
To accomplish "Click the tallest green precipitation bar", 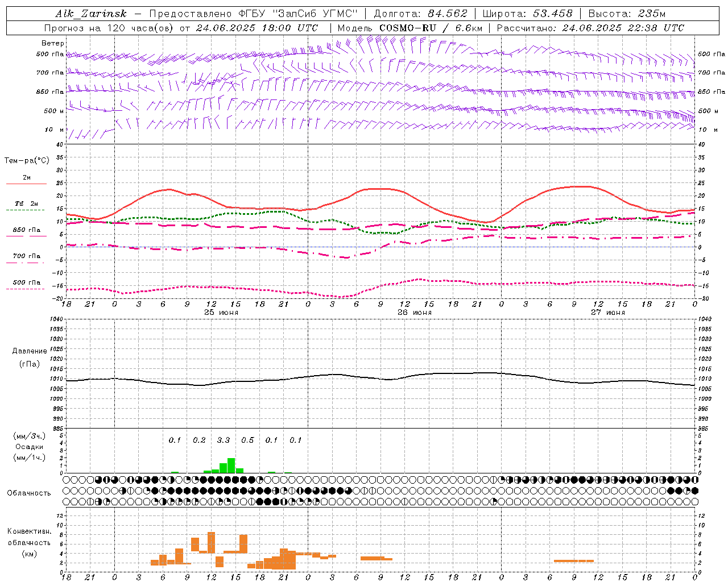I will (x=231, y=465).
